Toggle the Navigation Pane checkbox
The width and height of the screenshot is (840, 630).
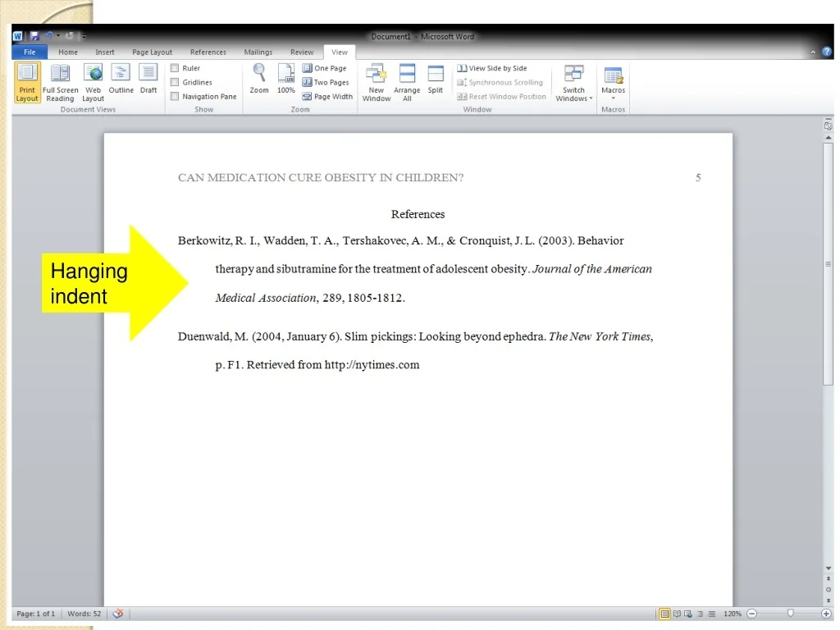point(175,97)
